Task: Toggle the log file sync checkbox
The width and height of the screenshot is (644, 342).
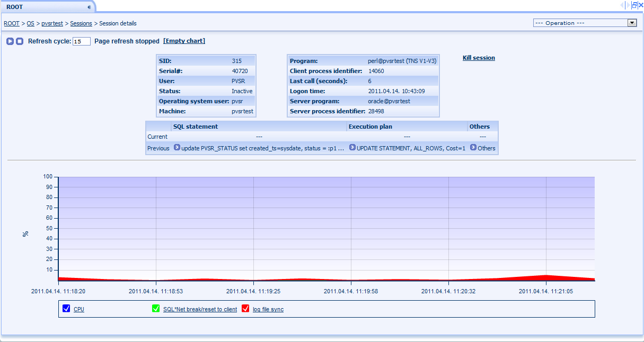Action: [x=245, y=309]
